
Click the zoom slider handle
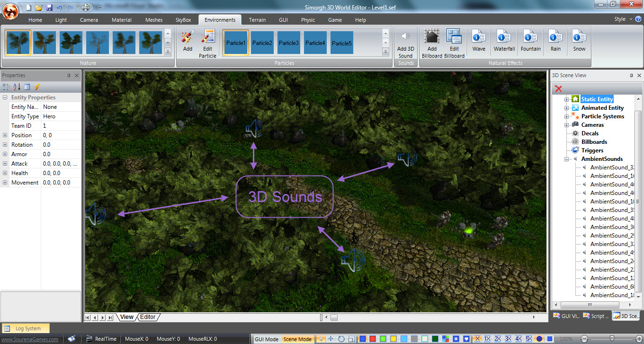611,339
